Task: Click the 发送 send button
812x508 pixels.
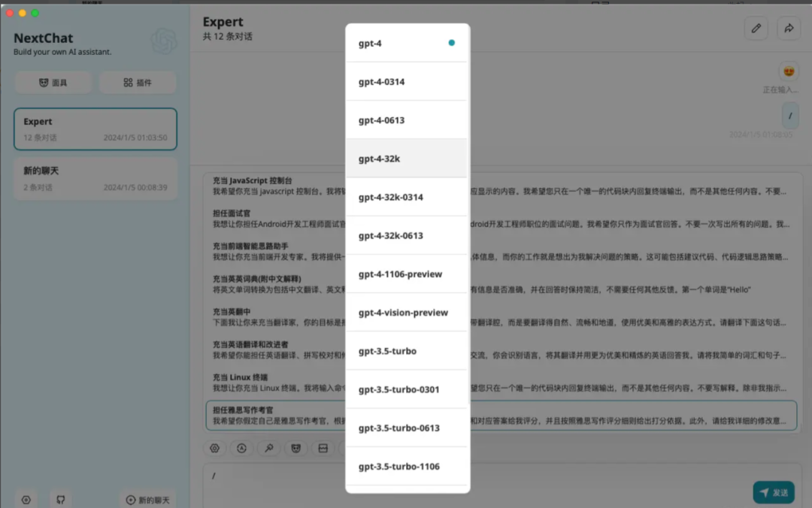Action: click(x=774, y=492)
